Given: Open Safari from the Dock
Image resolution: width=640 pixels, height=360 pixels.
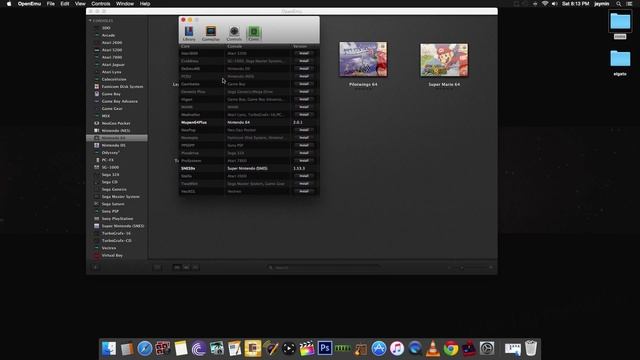Looking at the screenshot, I should 144,349.
